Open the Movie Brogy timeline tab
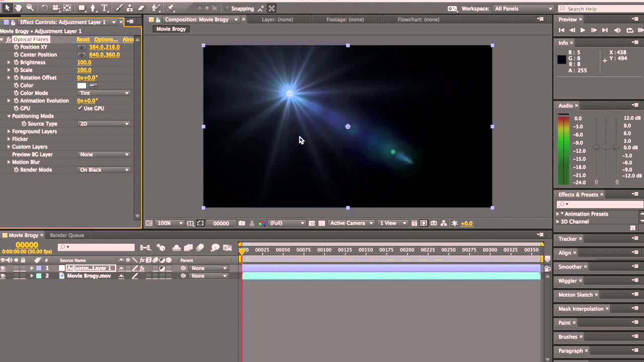 click(x=24, y=235)
